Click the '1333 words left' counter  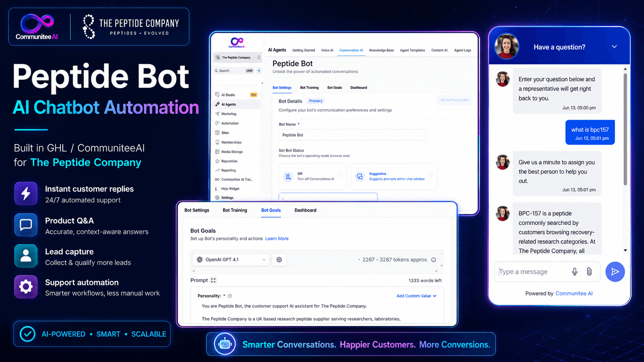click(x=425, y=280)
